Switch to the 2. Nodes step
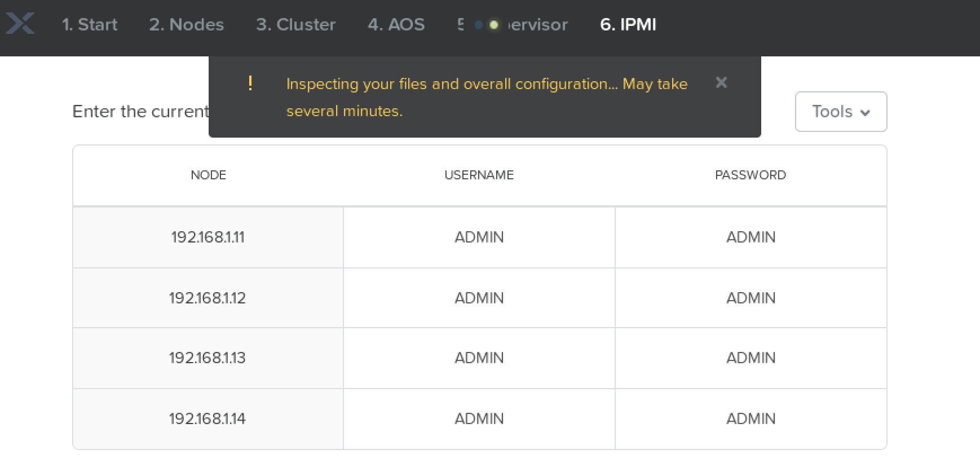The width and height of the screenshot is (980, 476). coord(187,25)
